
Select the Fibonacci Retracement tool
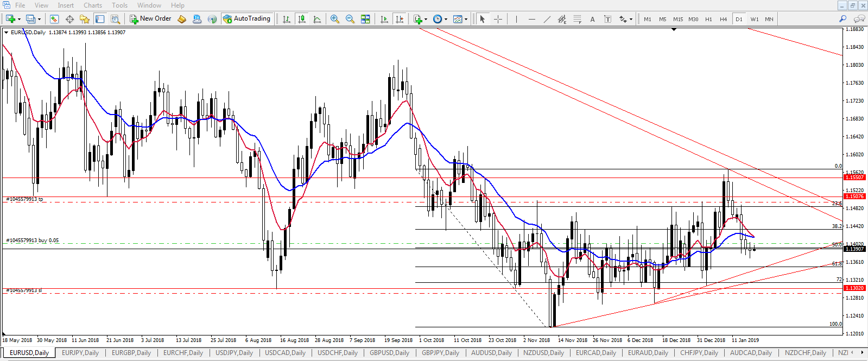[x=577, y=19]
